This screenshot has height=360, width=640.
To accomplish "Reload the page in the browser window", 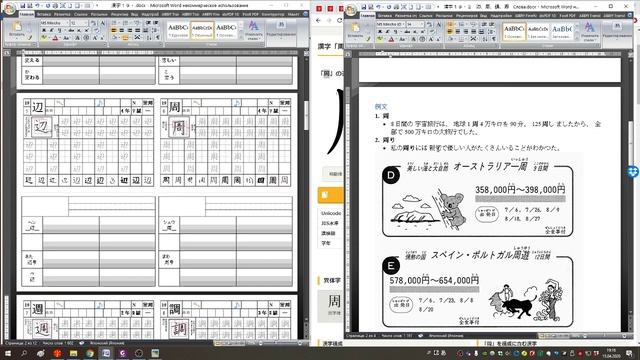I will [x=340, y=20].
